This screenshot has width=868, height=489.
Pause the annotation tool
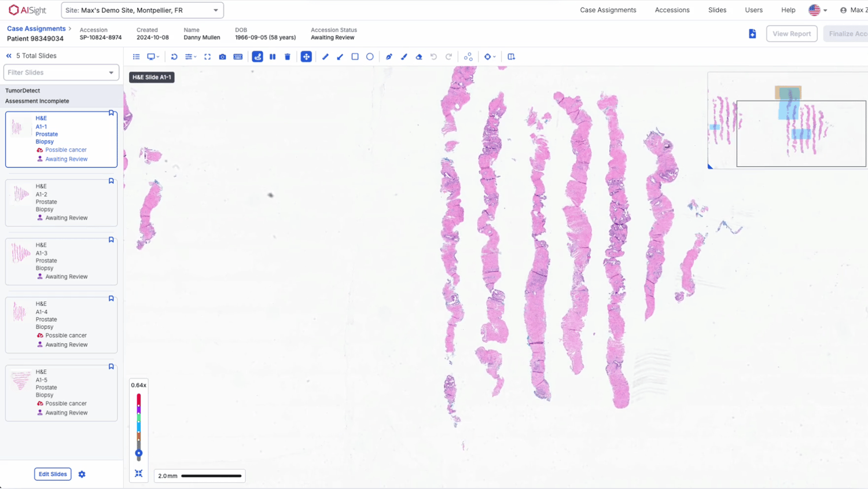(273, 56)
